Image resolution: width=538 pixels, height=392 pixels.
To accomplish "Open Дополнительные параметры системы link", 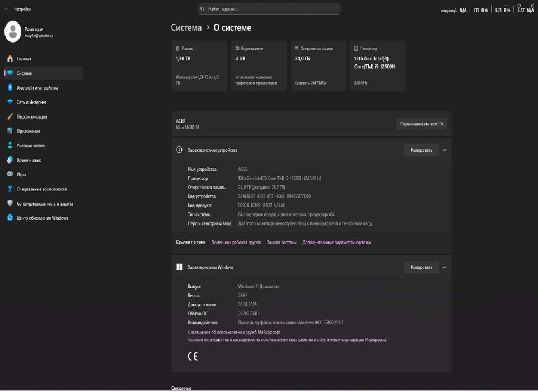I will coord(336,242).
